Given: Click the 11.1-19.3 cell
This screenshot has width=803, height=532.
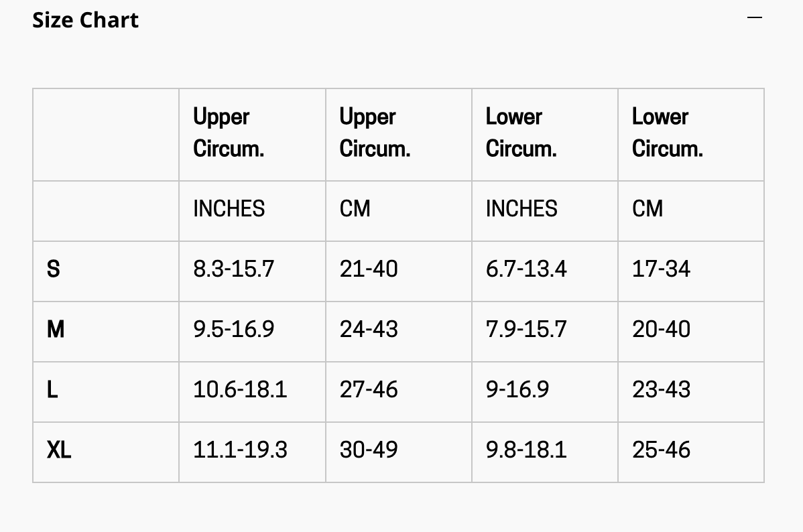Looking at the screenshot, I should point(240,450).
